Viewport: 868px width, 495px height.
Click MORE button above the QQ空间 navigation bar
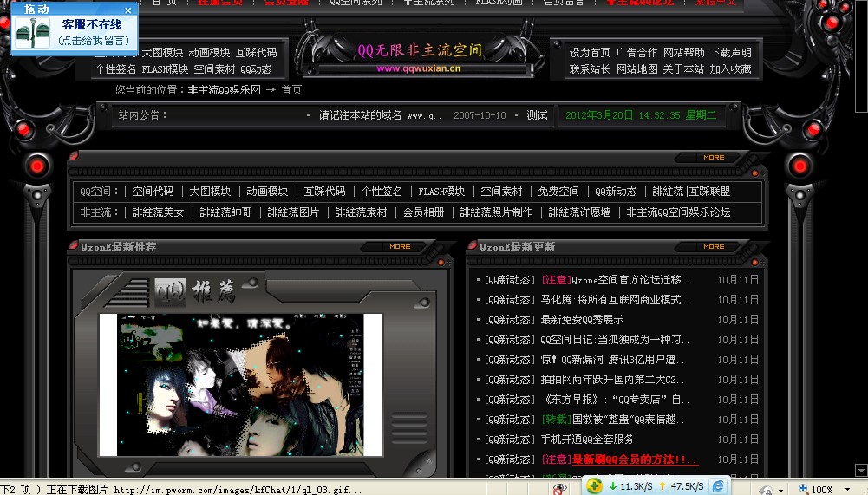(x=714, y=157)
